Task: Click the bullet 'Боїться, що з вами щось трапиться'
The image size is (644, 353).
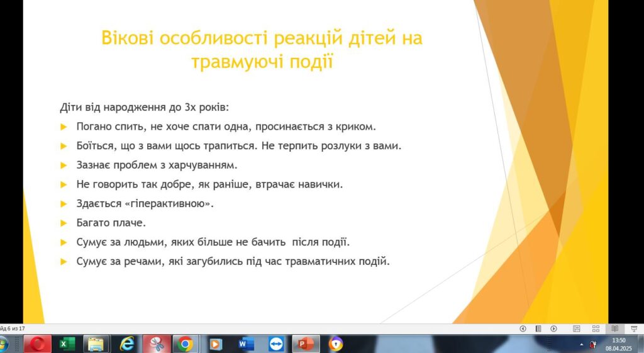Action: pyautogui.click(x=238, y=146)
